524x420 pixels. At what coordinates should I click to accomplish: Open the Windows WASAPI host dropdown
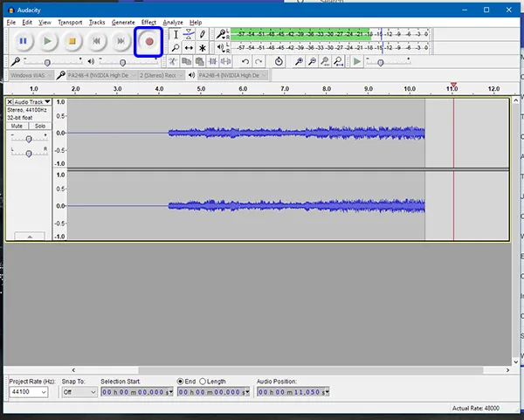pyautogui.click(x=31, y=75)
